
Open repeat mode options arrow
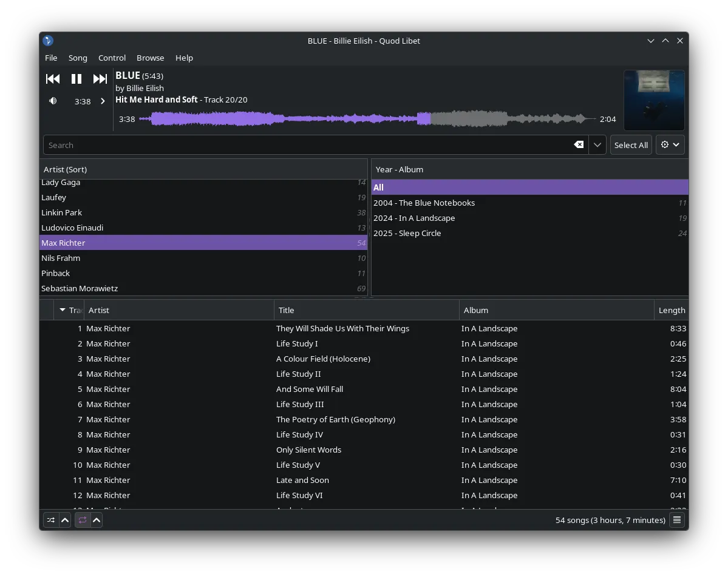click(x=97, y=520)
